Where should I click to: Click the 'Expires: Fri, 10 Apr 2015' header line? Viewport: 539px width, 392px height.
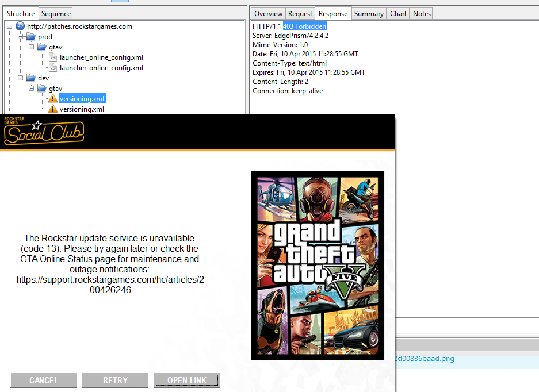(309, 72)
